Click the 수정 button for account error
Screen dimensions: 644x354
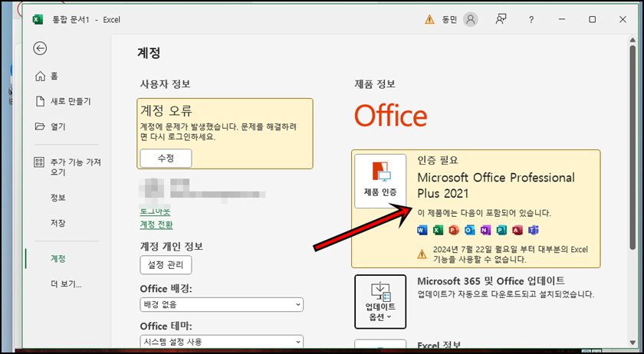pos(166,158)
